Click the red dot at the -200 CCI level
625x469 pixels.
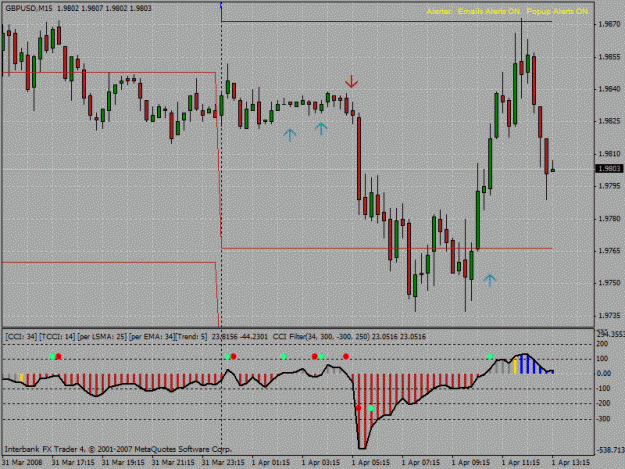pos(358,408)
